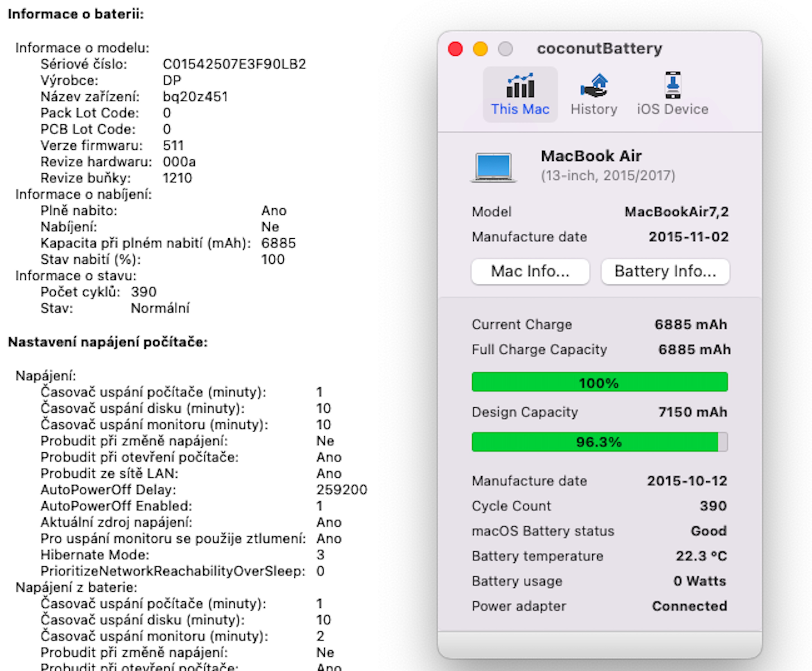The height and width of the screenshot is (671, 812).
Task: Click the battery serial number C01542507E3F90LB2
Action: pos(234,64)
